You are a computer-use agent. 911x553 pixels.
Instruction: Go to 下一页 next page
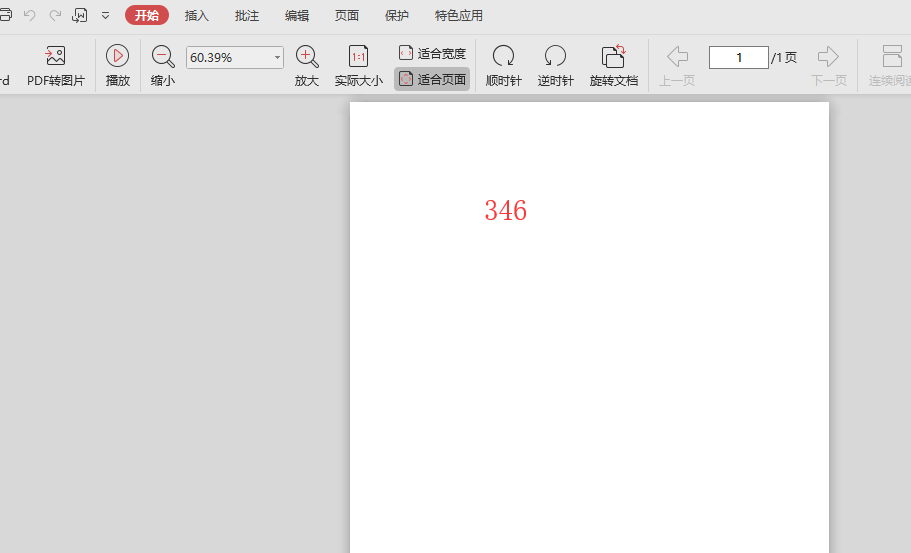click(828, 57)
